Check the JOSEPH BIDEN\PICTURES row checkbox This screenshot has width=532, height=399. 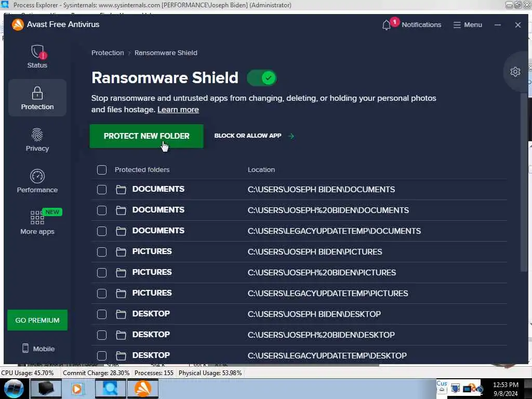[102, 252]
